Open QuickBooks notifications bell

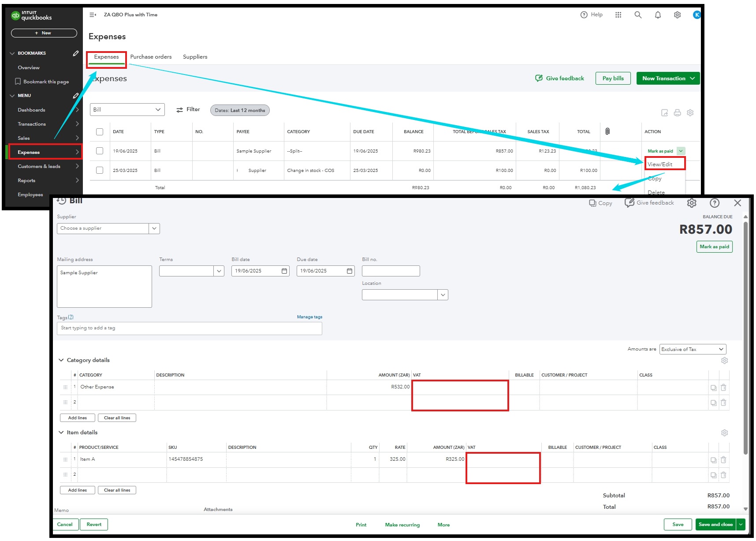coord(658,15)
